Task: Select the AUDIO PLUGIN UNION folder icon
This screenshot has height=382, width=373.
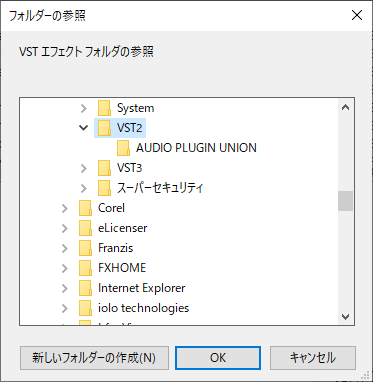Action: click(123, 148)
